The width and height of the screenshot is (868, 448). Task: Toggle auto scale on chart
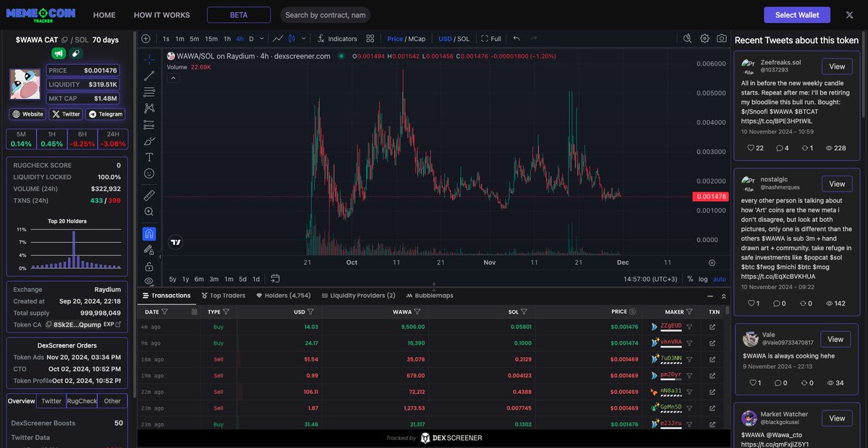720,279
